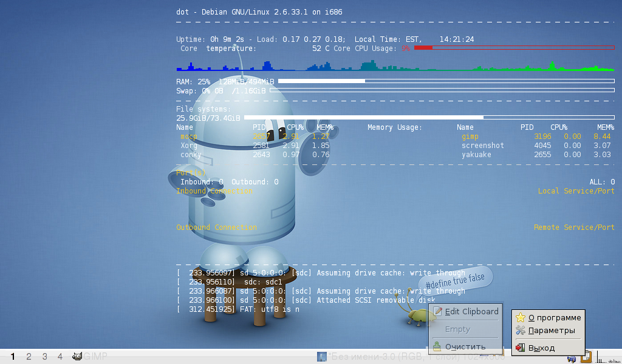This screenshot has height=364, width=622.
Task: Click the 'conky' process name
Action: 191,155
